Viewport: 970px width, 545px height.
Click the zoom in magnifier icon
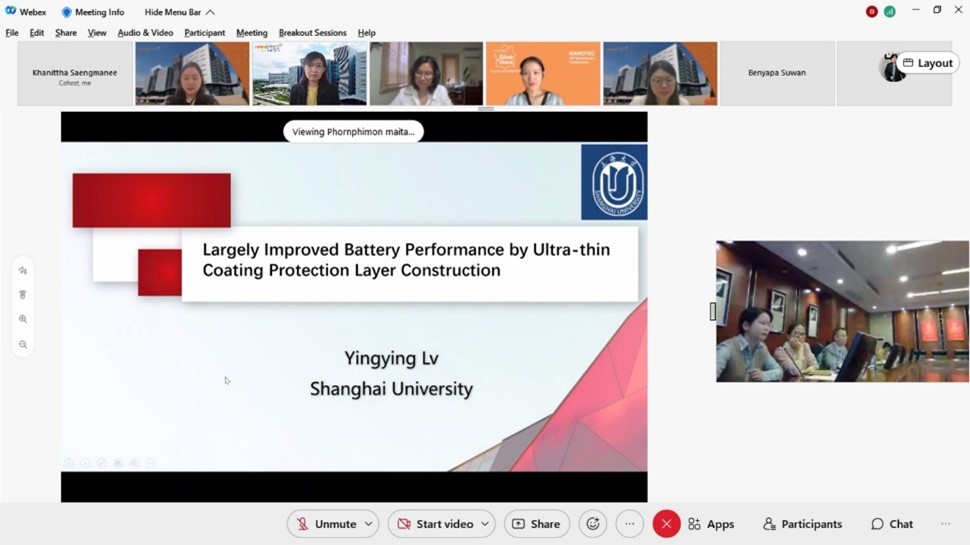(23, 319)
